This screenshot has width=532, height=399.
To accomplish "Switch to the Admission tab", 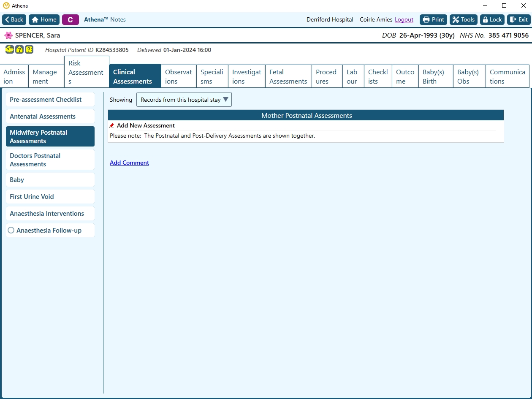I will coord(14,76).
